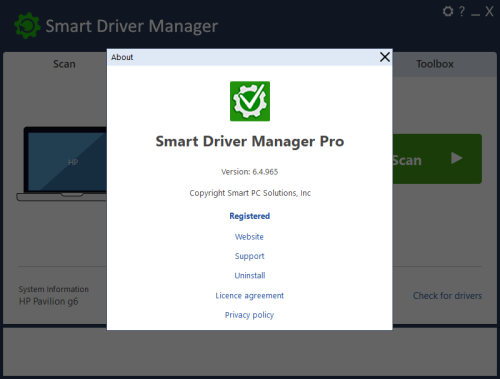The image size is (500, 379).
Task: Open the Privacy policy link
Action: 249,315
